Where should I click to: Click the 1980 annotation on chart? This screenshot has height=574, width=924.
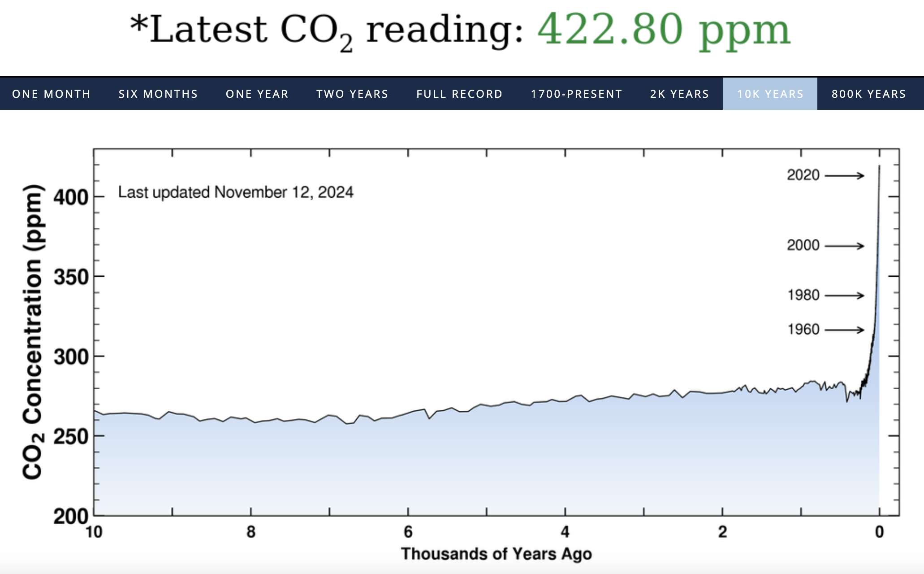tap(803, 295)
